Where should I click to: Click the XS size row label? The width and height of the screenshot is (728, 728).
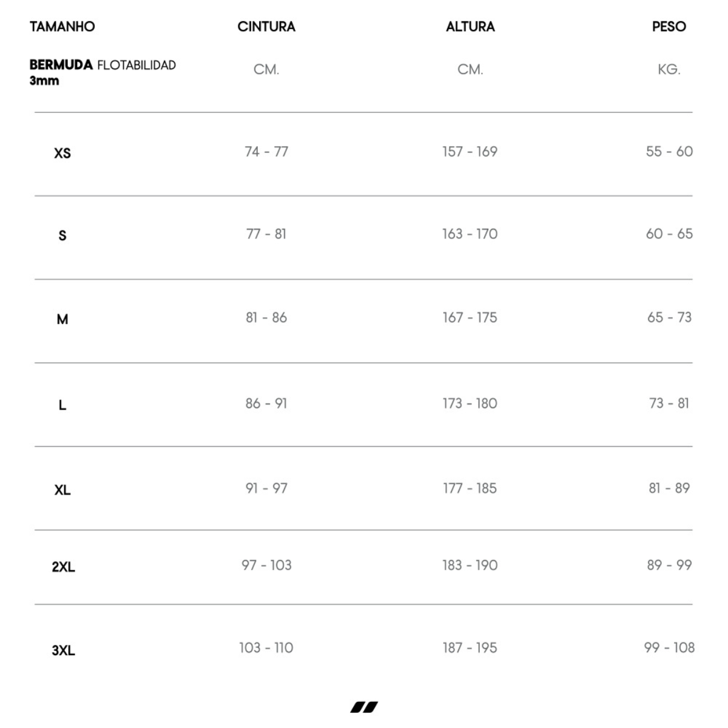coord(62,153)
